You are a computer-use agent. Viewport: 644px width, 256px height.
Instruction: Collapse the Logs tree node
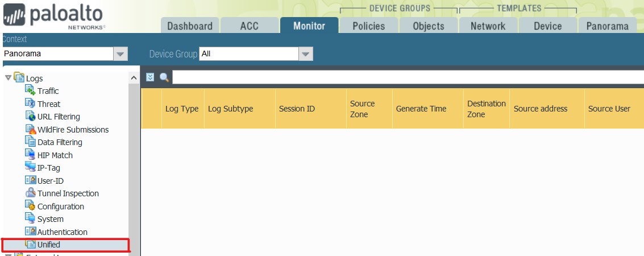[8, 78]
